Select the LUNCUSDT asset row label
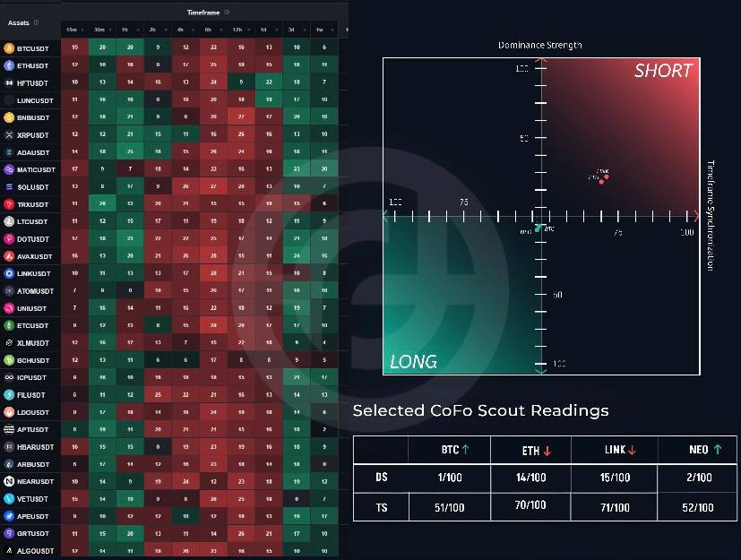 (x=35, y=100)
